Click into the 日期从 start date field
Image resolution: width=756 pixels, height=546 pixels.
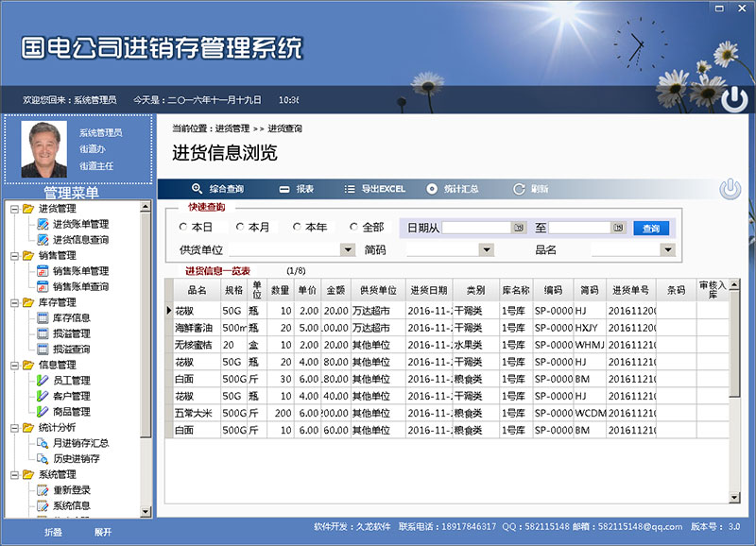coord(476,228)
